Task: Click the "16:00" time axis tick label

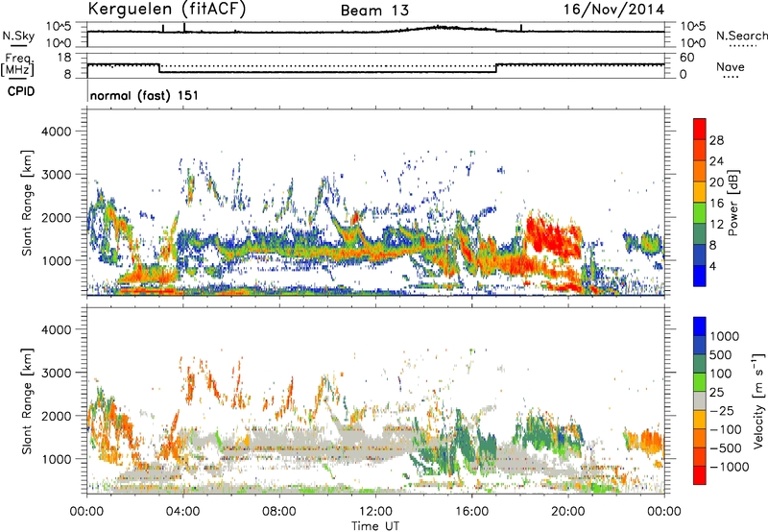Action: click(471, 512)
